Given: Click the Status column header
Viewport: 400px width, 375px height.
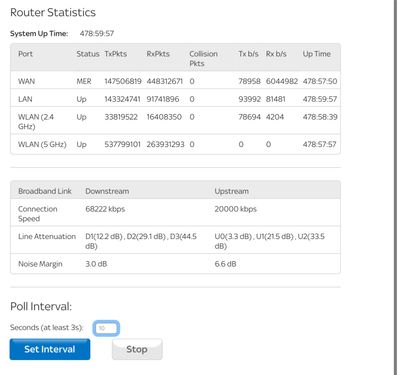Looking at the screenshot, I should [x=88, y=54].
